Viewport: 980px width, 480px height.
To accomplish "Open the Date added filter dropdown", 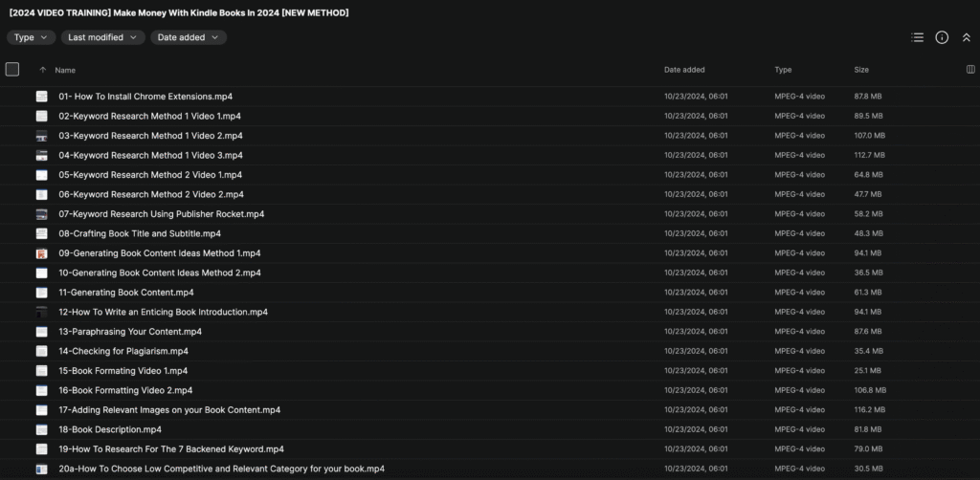I will 188,37.
